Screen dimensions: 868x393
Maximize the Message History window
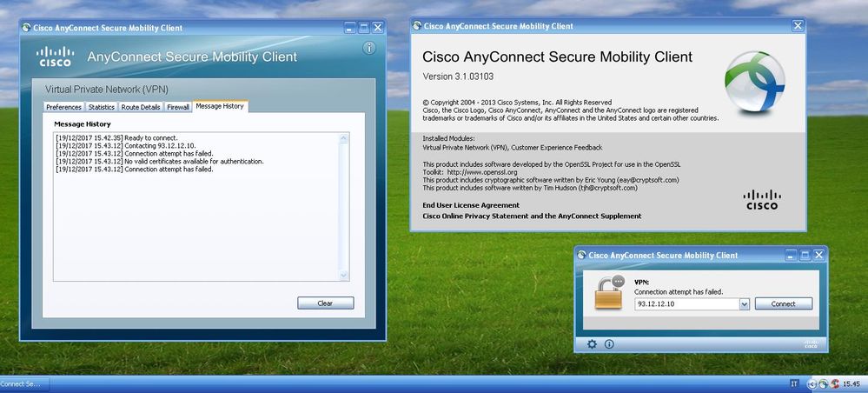364,28
